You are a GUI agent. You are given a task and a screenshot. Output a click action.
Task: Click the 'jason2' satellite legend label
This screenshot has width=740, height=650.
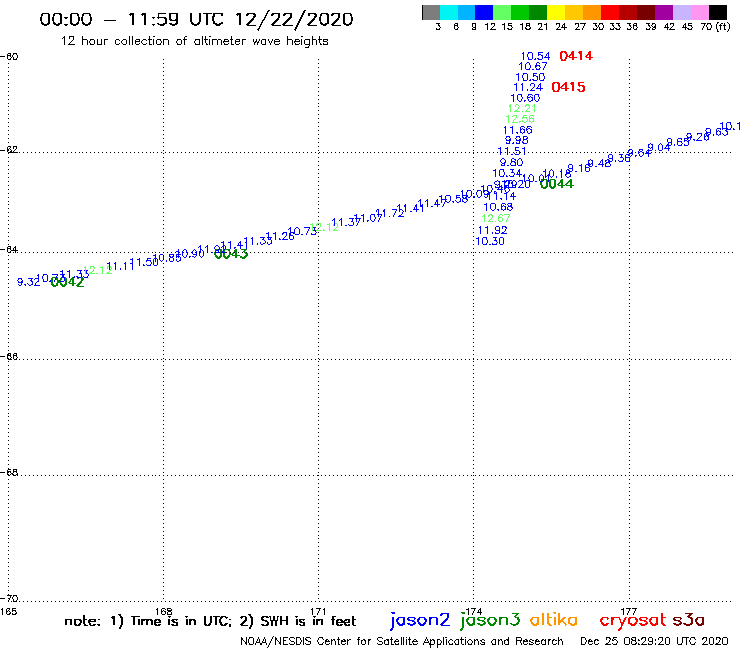(x=420, y=621)
